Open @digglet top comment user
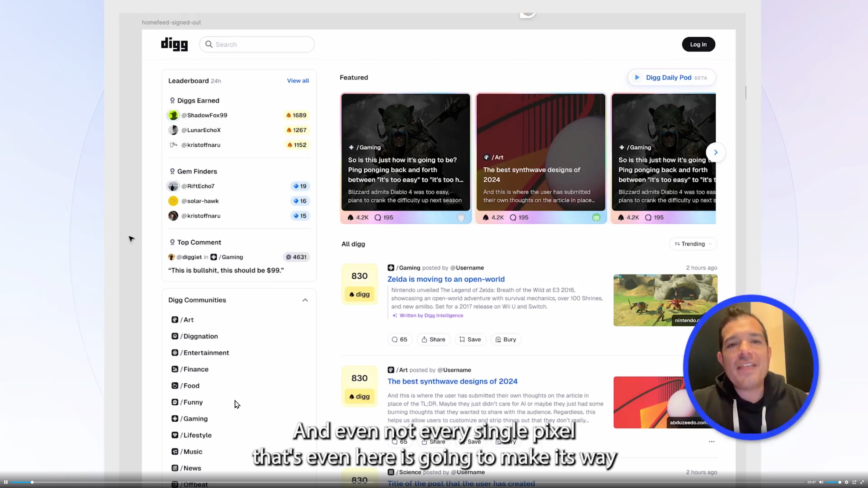 point(189,257)
